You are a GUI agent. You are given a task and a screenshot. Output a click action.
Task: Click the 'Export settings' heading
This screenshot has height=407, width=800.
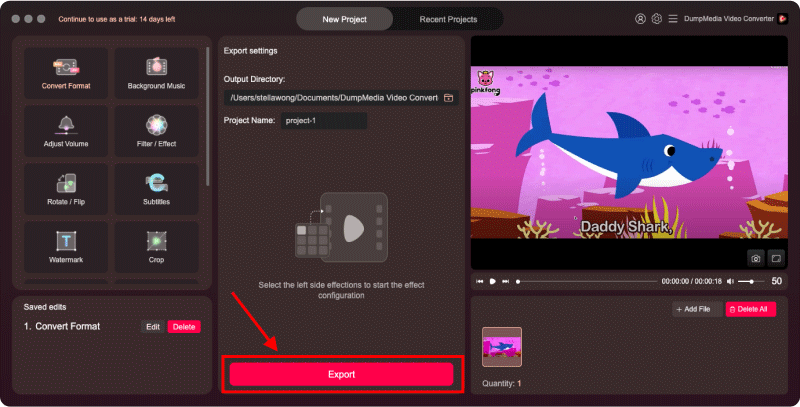click(x=251, y=51)
